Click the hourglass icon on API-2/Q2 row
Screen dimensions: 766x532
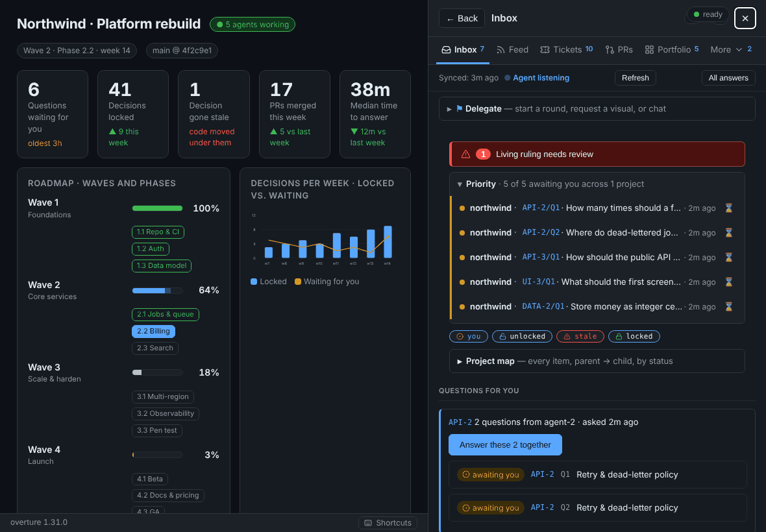[728, 233]
